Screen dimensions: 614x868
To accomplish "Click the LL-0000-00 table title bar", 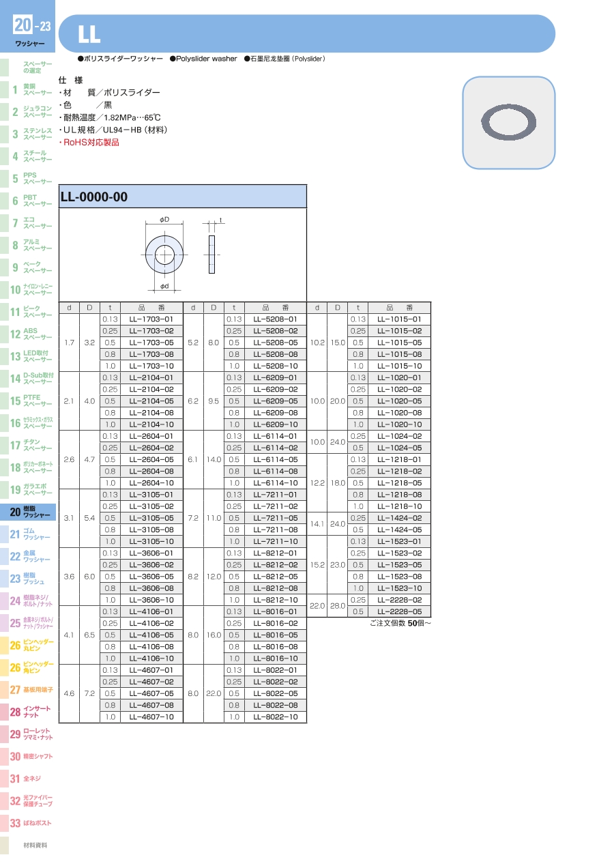I will pyautogui.click(x=183, y=197).
